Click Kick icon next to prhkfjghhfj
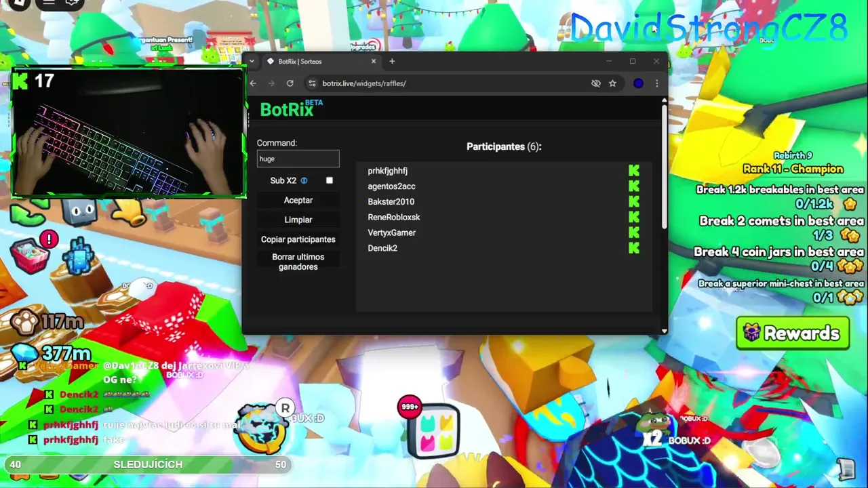Screen dimensions: 868x488 [634, 171]
